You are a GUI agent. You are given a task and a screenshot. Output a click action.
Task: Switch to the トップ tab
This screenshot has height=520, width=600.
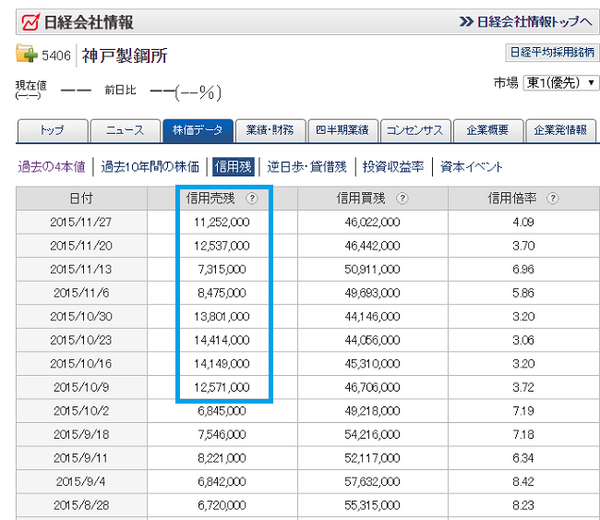53,130
